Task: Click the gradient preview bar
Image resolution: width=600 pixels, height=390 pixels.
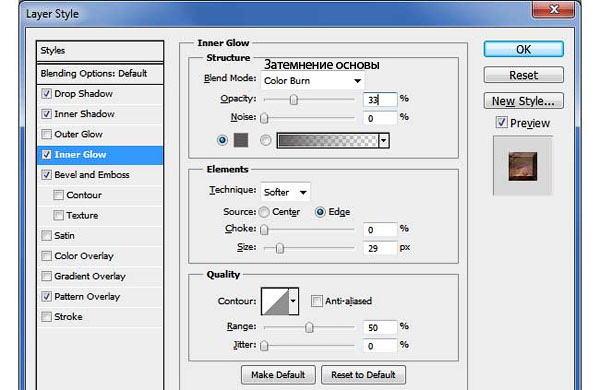Action: click(328, 140)
